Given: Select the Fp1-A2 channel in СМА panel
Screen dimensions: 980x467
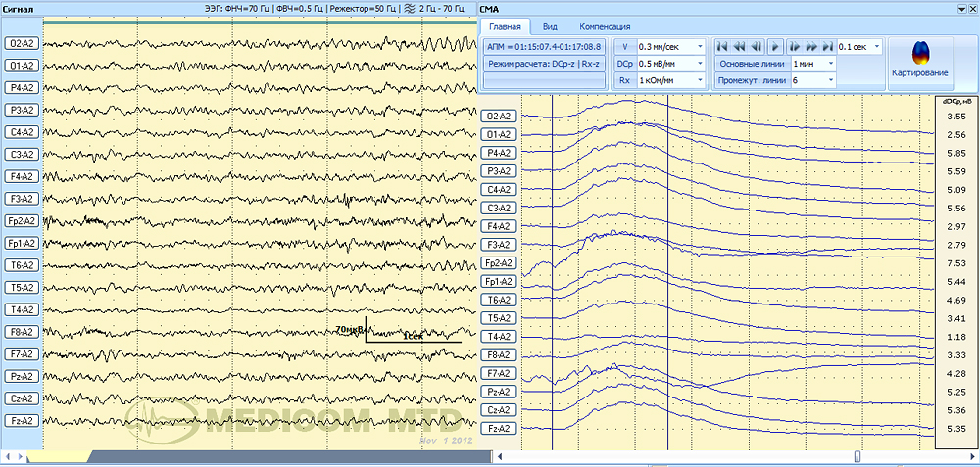Looking at the screenshot, I should coord(500,281).
